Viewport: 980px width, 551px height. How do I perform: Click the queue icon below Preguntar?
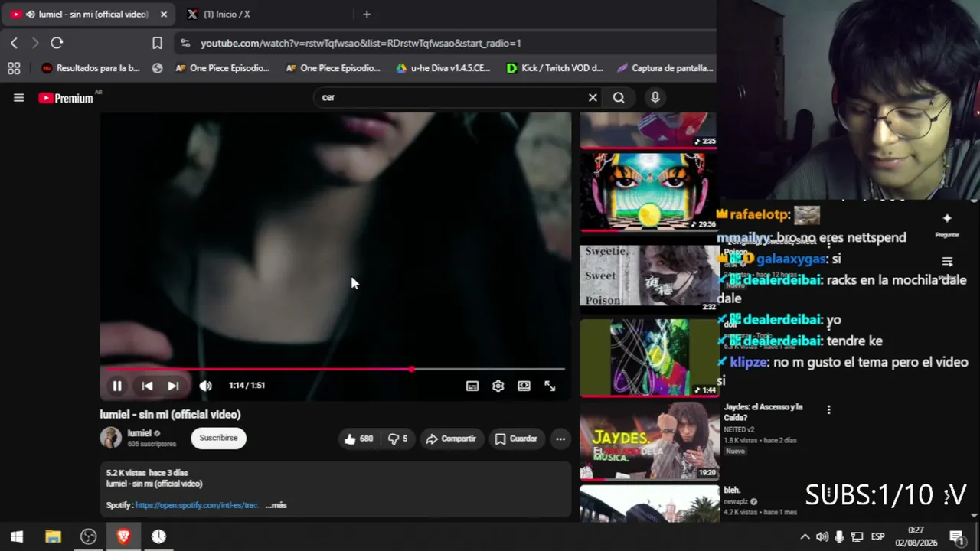pyautogui.click(x=947, y=262)
